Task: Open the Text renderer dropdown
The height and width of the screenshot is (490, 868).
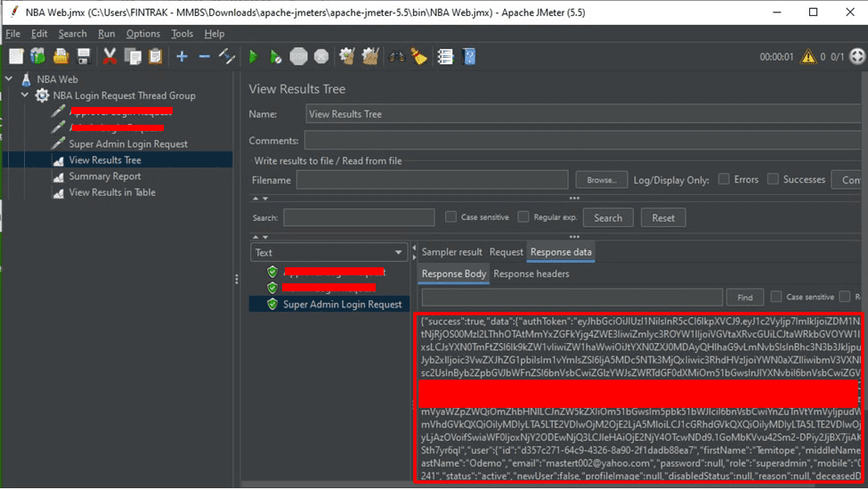Action: point(329,252)
